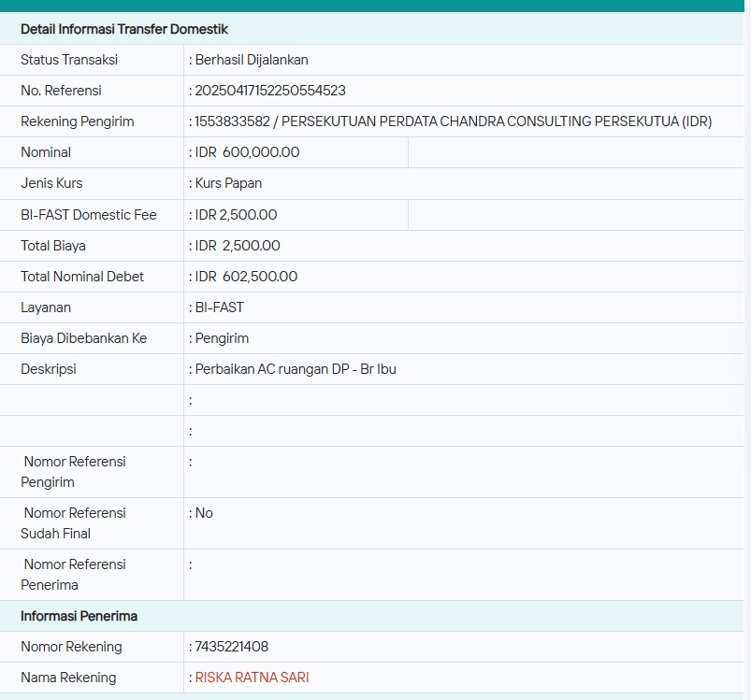Click the Total Biaya amount value
The width and height of the screenshot is (751, 700).
[x=237, y=246]
